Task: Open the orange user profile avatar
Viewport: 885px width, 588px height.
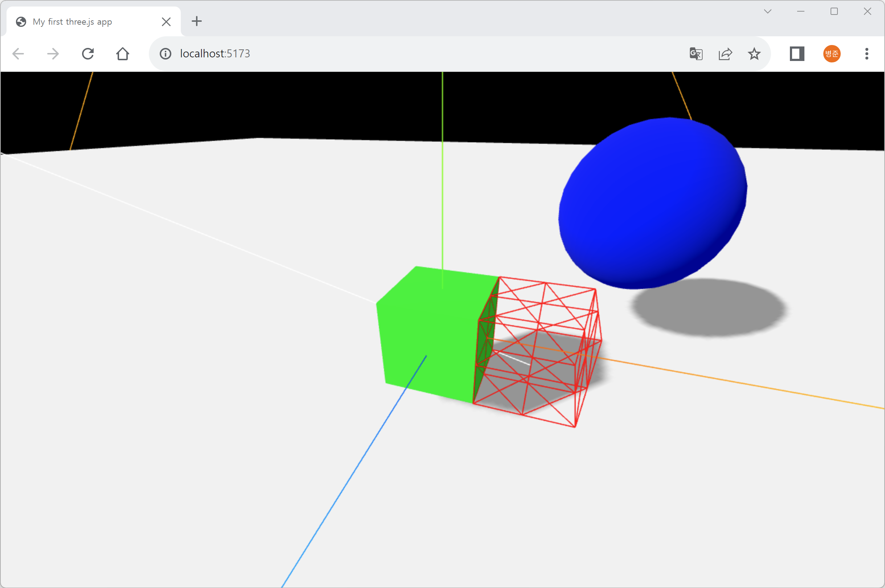Action: pyautogui.click(x=832, y=54)
